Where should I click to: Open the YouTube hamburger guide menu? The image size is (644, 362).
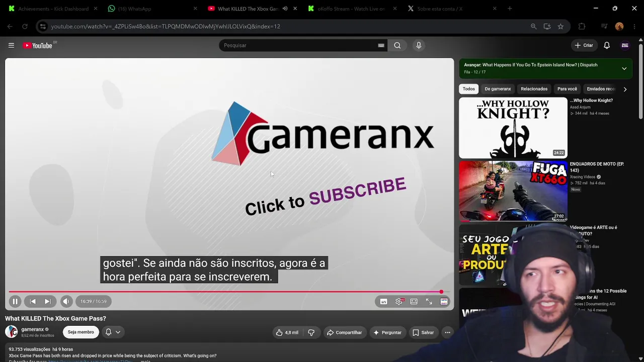click(11, 45)
